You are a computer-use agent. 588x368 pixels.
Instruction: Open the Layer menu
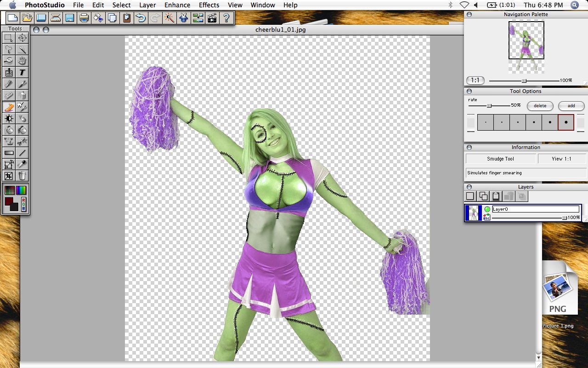pos(147,5)
